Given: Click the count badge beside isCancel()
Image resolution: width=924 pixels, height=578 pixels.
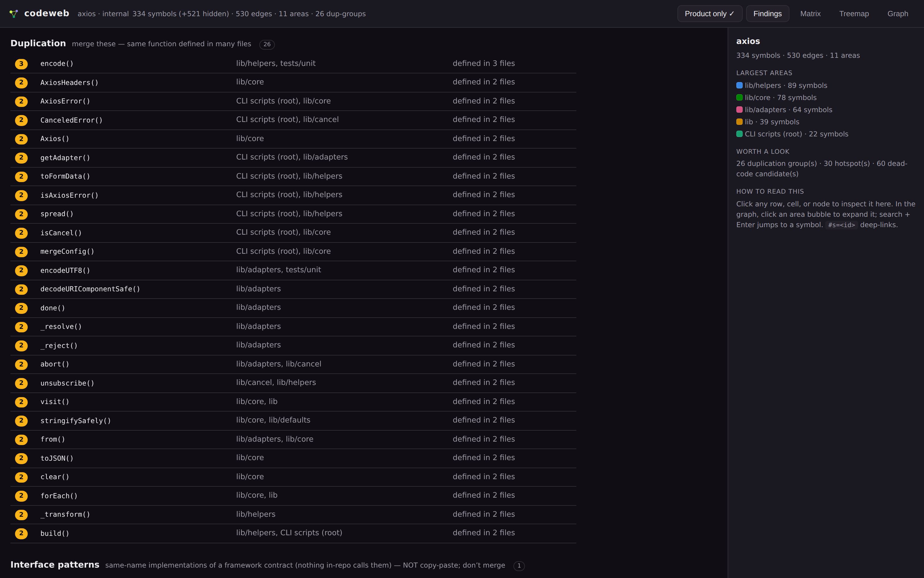Looking at the screenshot, I should point(21,233).
